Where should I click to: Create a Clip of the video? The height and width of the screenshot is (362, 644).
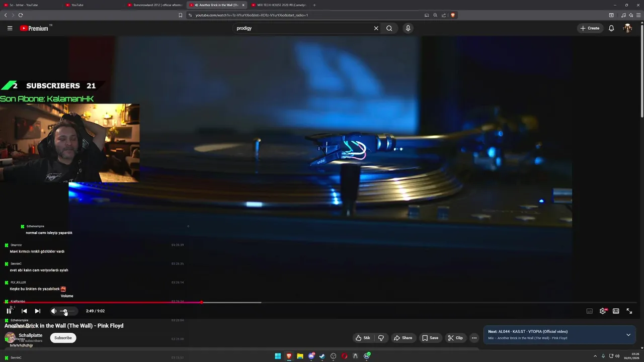pyautogui.click(x=455, y=338)
